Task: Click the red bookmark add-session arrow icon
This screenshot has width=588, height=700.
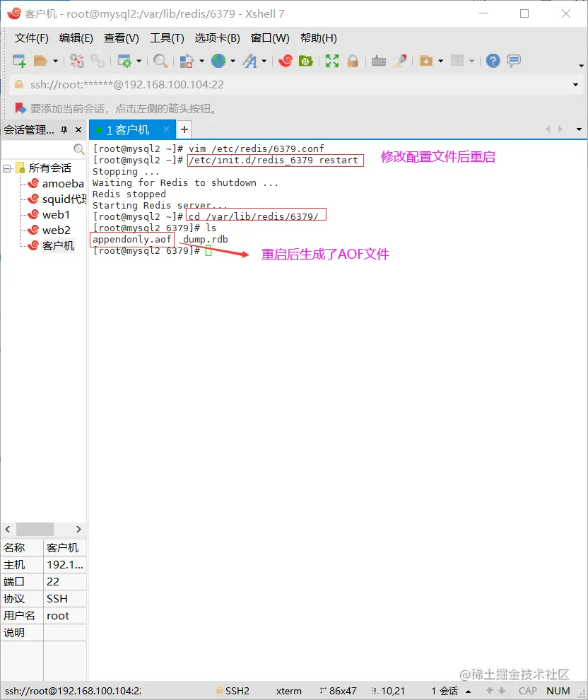Action: (20, 108)
